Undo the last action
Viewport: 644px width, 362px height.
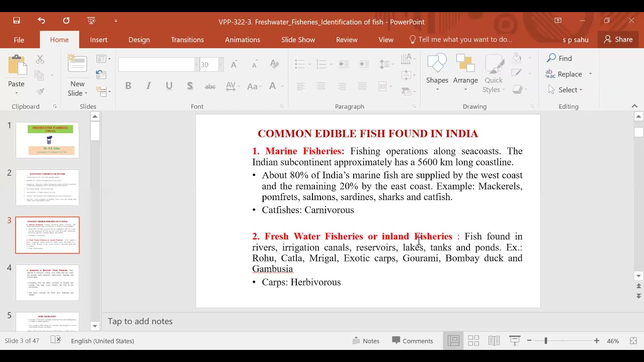(x=41, y=21)
